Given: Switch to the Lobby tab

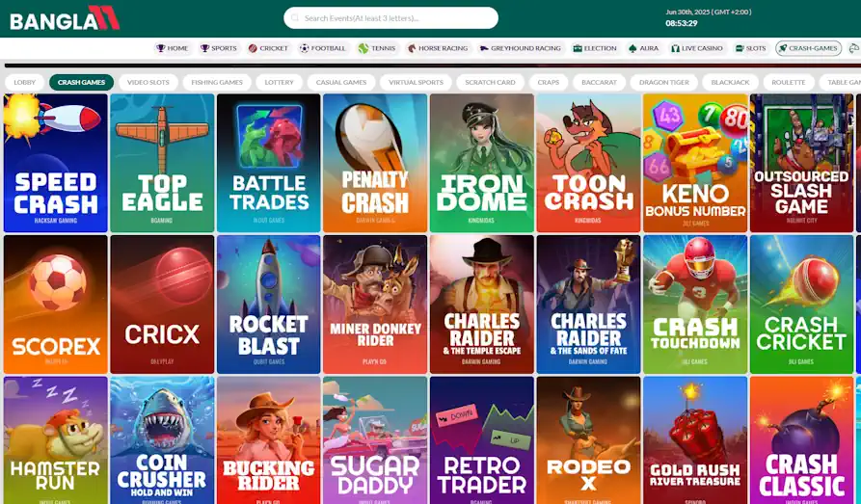Looking at the screenshot, I should coord(25,82).
